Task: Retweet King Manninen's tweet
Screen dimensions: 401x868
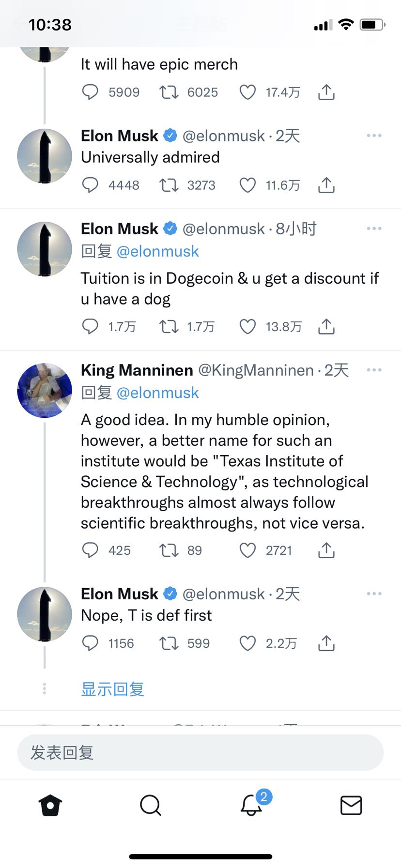Action: (x=169, y=550)
